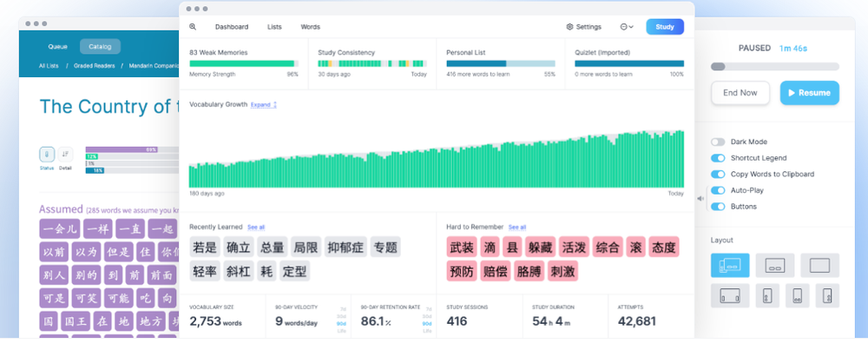Open the search magnifier in dashboard window
This screenshot has height=350, width=868.
[193, 27]
